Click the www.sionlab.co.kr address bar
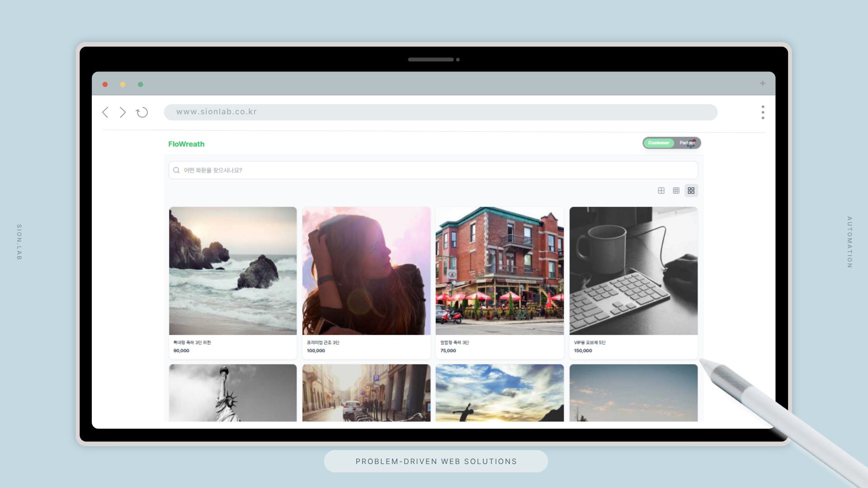The image size is (868, 488). tap(440, 112)
